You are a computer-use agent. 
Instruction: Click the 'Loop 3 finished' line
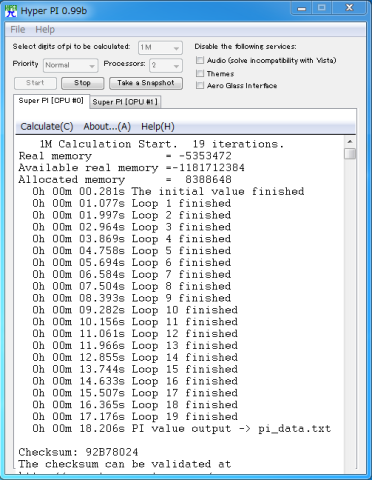[132, 227]
